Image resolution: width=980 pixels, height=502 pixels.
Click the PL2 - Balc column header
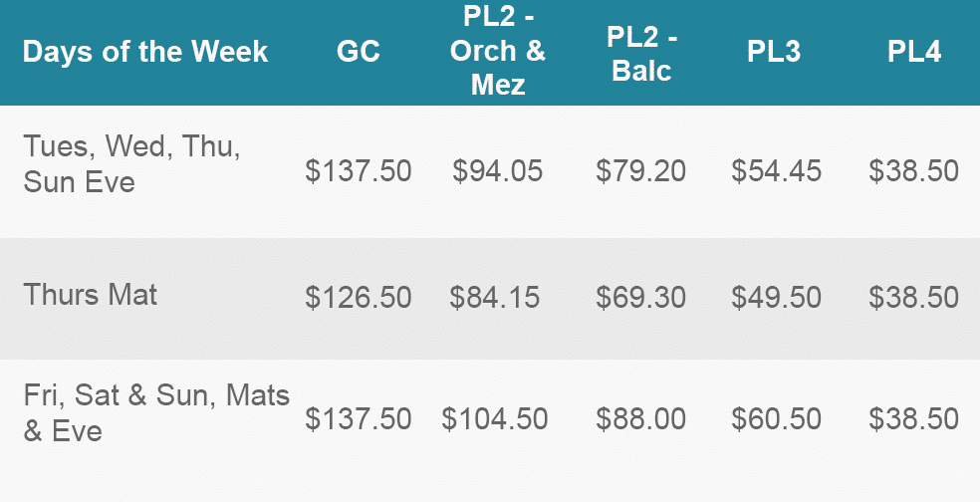(641, 54)
